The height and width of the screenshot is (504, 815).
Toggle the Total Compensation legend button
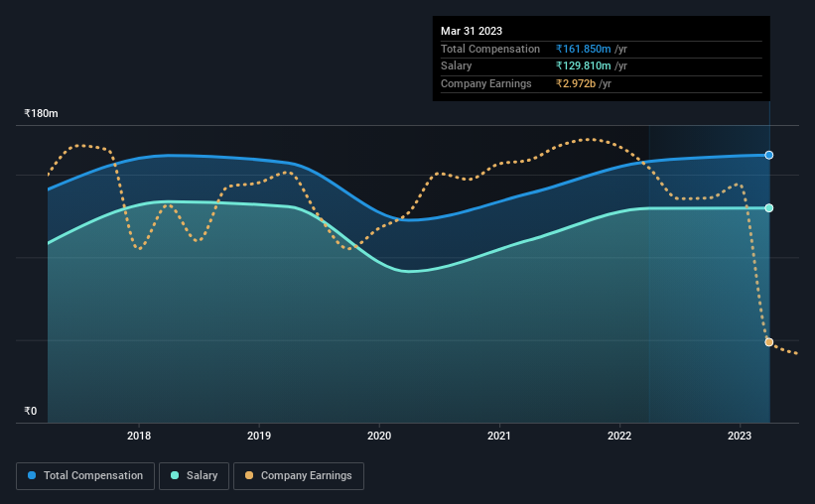point(85,476)
